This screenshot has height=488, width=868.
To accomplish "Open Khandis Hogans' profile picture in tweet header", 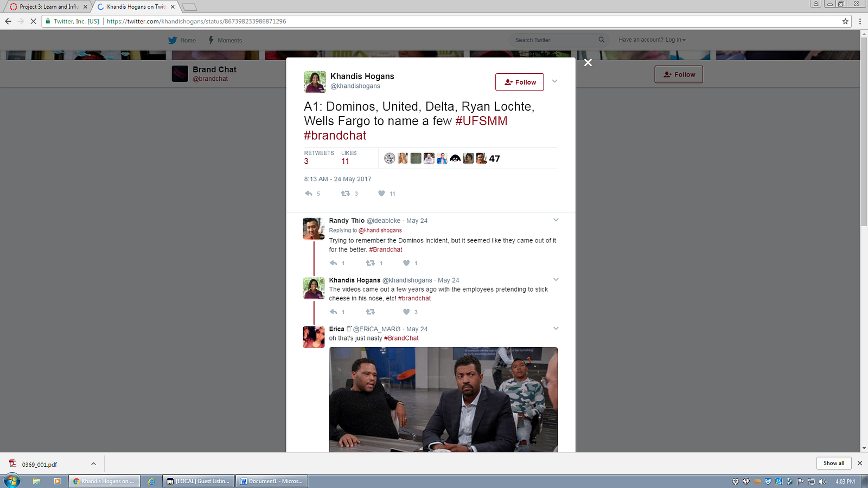I will point(315,82).
